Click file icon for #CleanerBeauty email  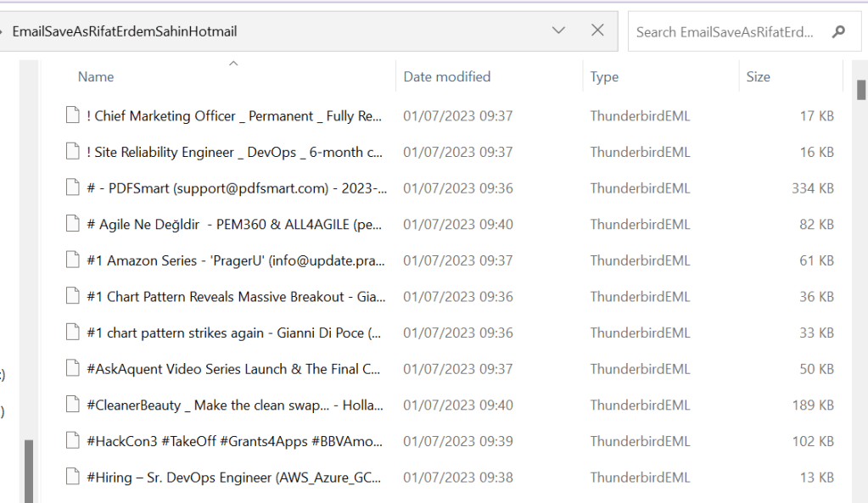pos(72,405)
